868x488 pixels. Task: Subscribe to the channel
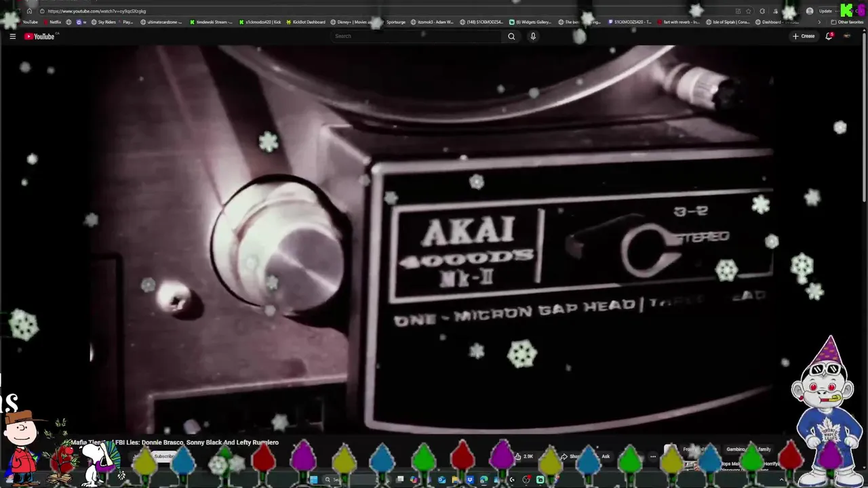coord(163,456)
